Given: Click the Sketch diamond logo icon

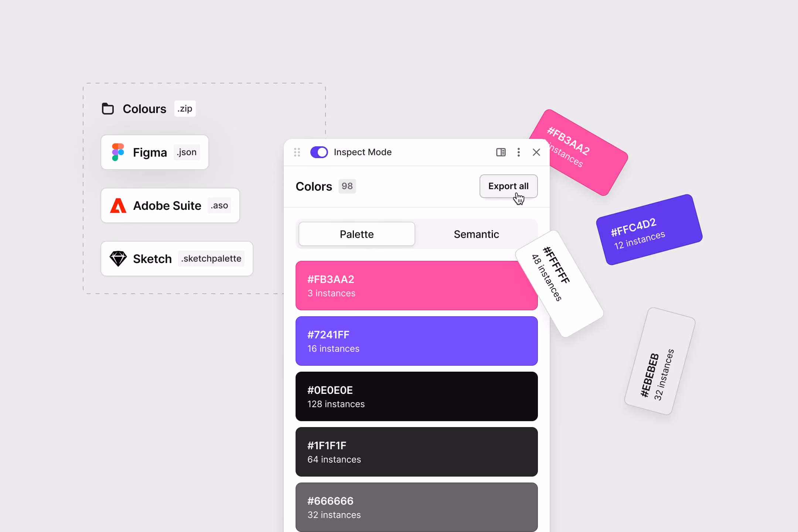Looking at the screenshot, I should [x=118, y=259].
